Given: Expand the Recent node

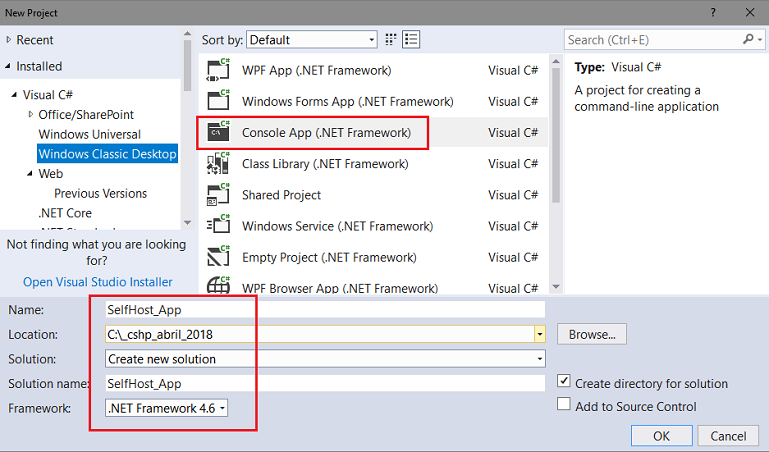Looking at the screenshot, I should click(x=8, y=40).
